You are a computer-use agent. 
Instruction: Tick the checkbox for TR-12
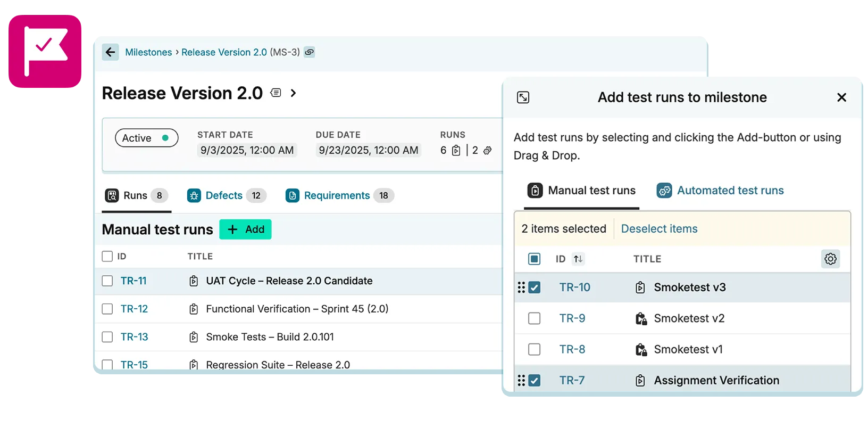pos(107,309)
